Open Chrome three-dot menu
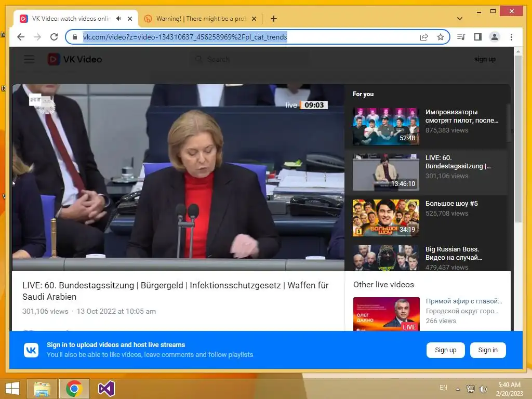This screenshot has height=399, width=532. pyautogui.click(x=511, y=37)
